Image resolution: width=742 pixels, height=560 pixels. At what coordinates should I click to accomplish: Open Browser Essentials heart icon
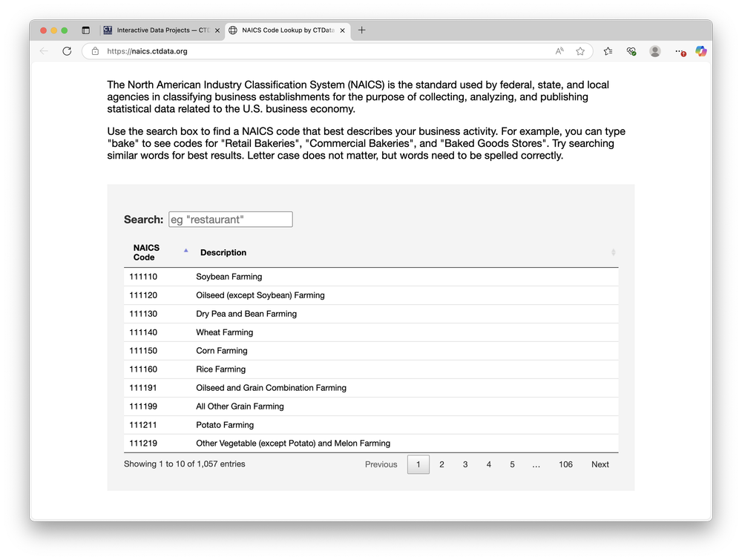tap(631, 51)
